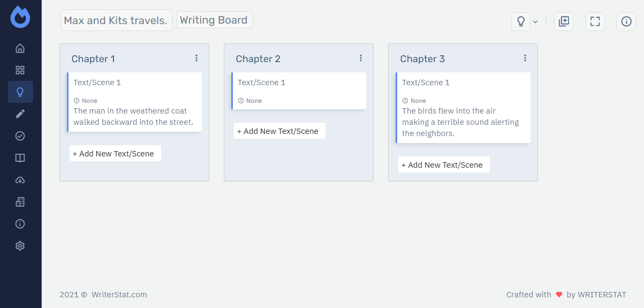The image size is (644, 308).
Task: Click Add New Text/Scene under Chapter 2
Action: (279, 131)
